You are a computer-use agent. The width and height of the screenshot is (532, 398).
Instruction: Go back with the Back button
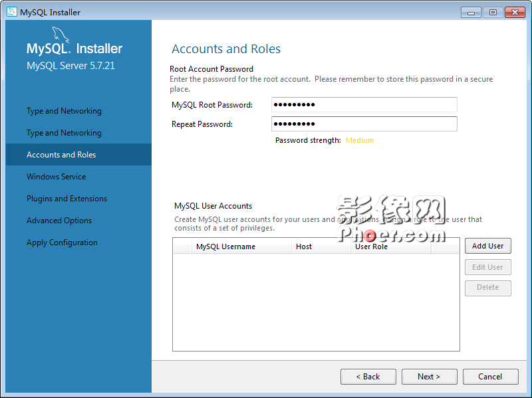coord(368,377)
